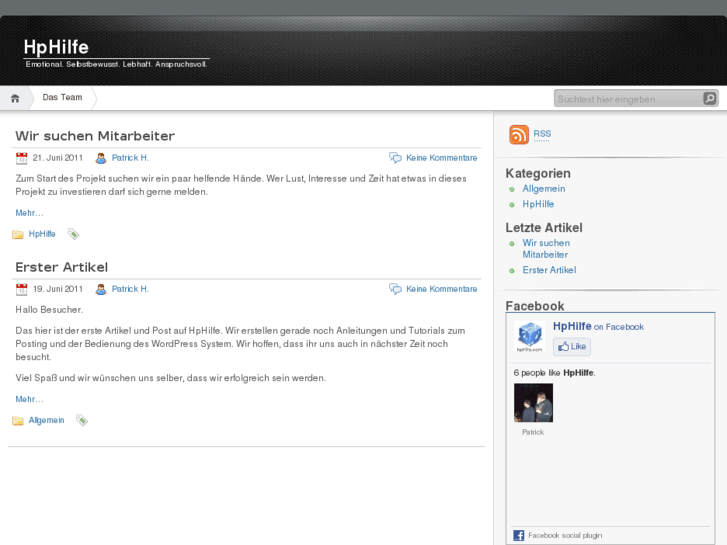Click Patrick name under Facebook photo
The height and width of the screenshot is (545, 727).
pyautogui.click(x=533, y=432)
